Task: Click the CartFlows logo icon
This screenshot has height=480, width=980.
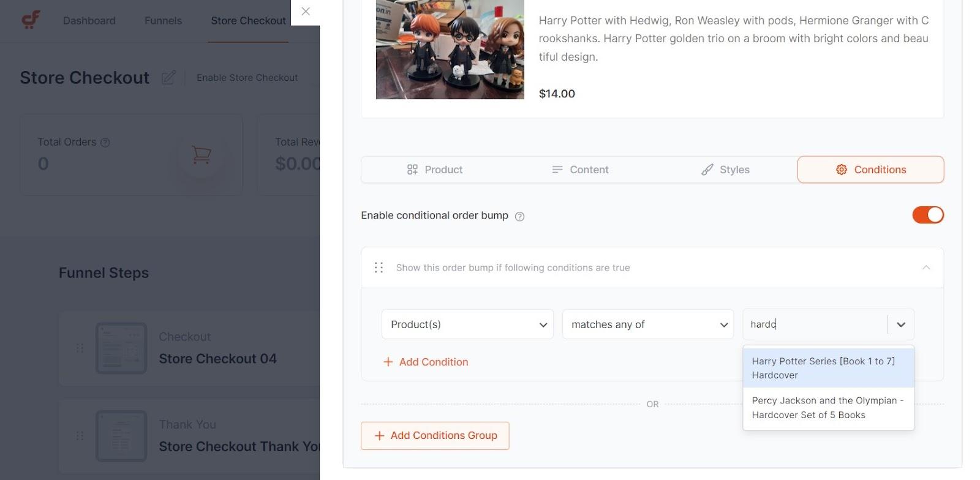Action: pyautogui.click(x=31, y=20)
